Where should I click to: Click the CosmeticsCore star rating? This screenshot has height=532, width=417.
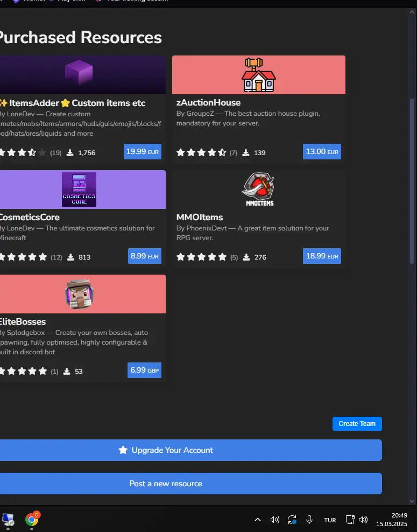[x=23, y=257]
